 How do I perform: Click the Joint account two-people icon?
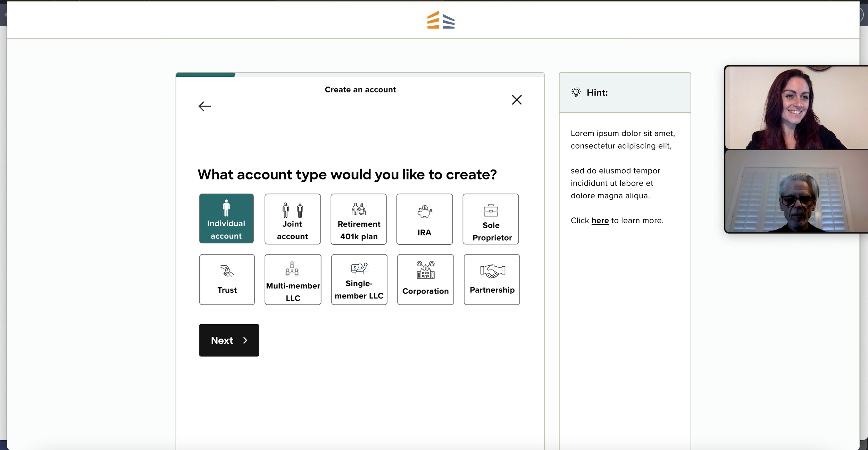[x=293, y=210]
